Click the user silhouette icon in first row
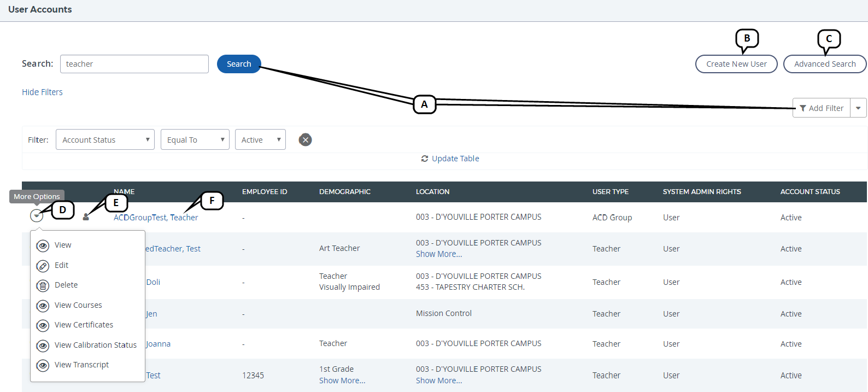The width and height of the screenshot is (868, 392). (x=86, y=217)
